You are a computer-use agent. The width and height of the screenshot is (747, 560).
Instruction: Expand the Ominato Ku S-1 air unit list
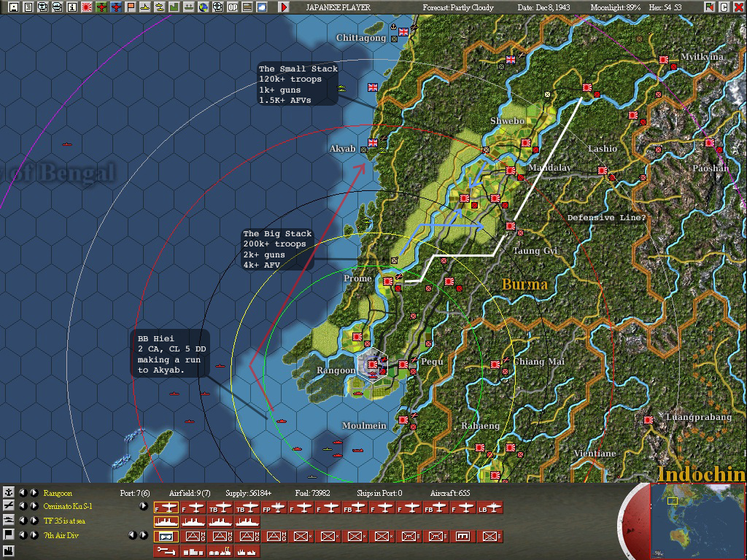pos(144,506)
